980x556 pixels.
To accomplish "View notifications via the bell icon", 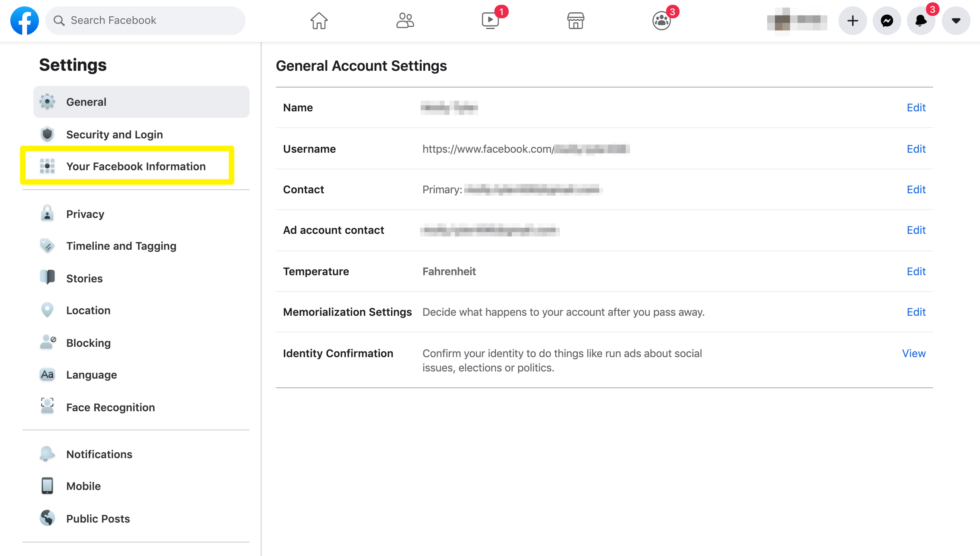I will pos(921,20).
